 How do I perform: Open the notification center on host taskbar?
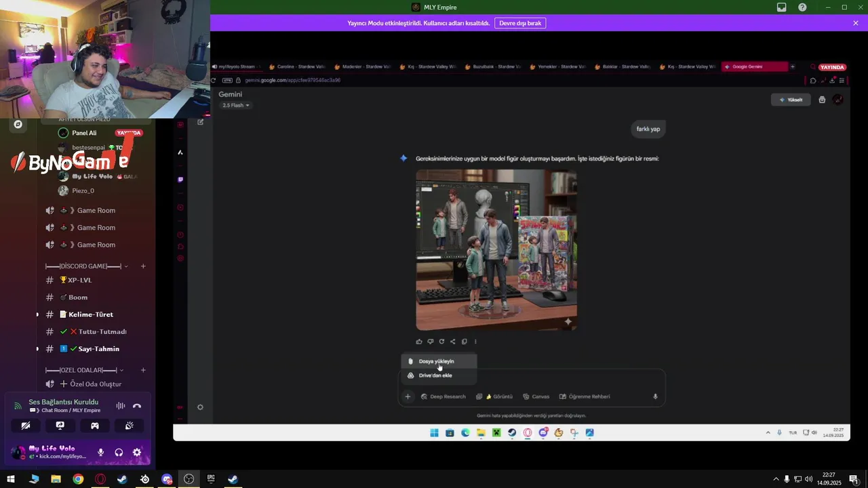[x=853, y=479]
